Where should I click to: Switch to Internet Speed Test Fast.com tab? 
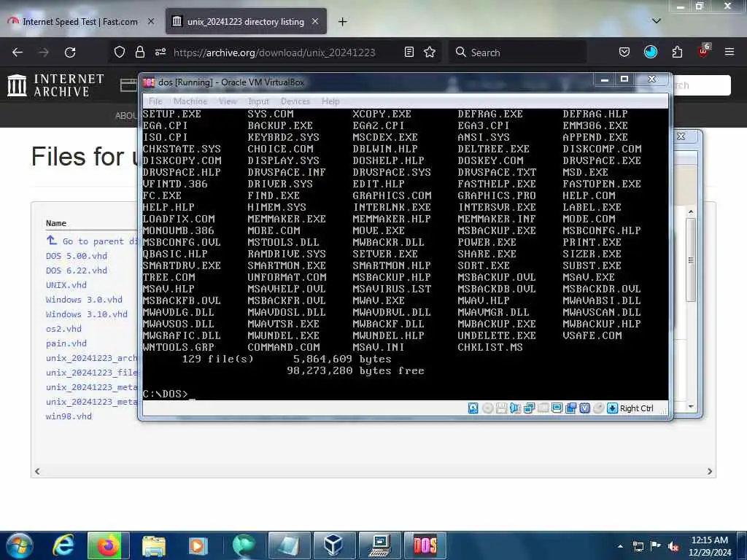point(80,21)
